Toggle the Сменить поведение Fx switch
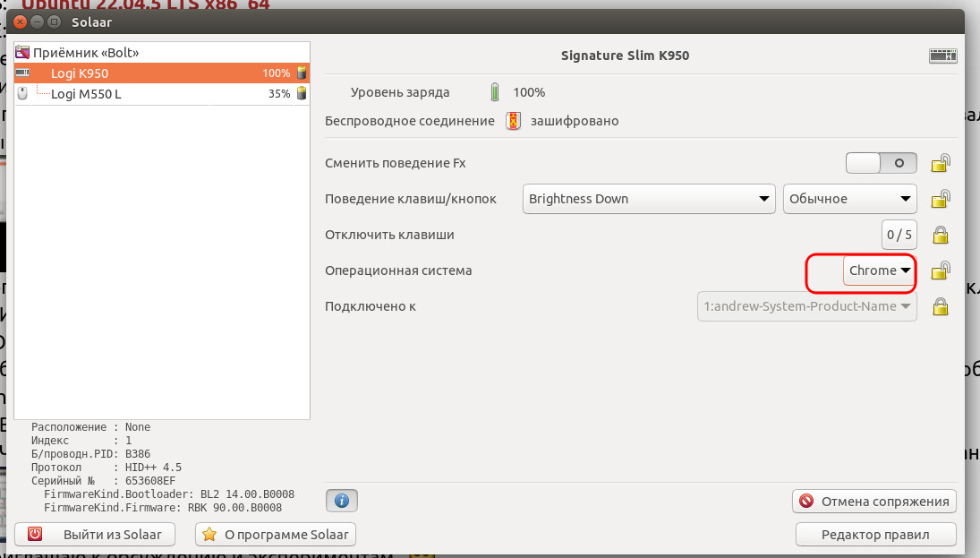Screen dimensions: 980x558 point(882,163)
